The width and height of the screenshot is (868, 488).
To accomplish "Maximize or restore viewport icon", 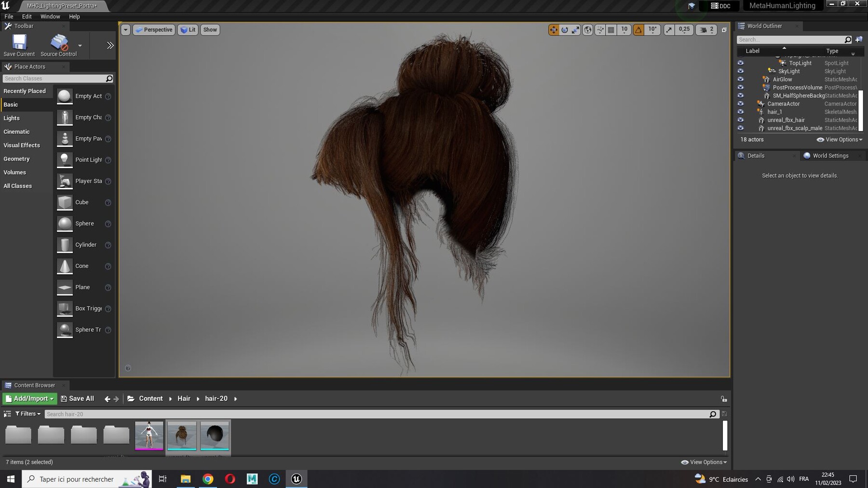I will tap(724, 30).
